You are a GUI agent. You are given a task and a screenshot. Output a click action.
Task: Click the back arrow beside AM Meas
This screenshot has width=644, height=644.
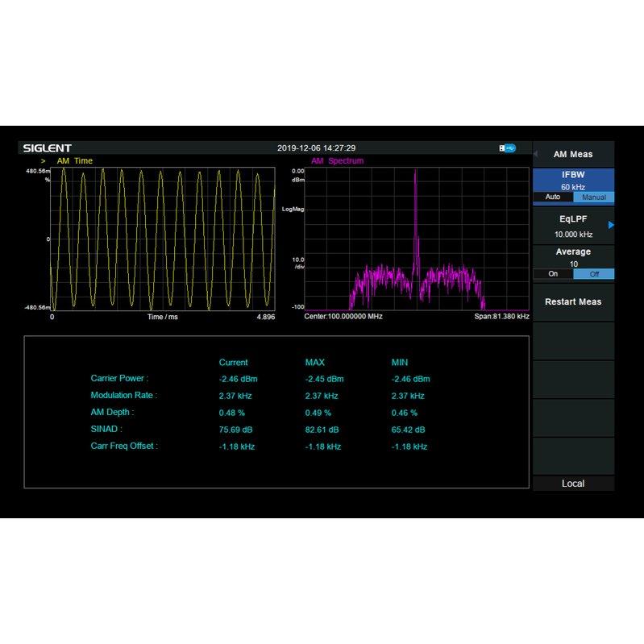pos(535,154)
